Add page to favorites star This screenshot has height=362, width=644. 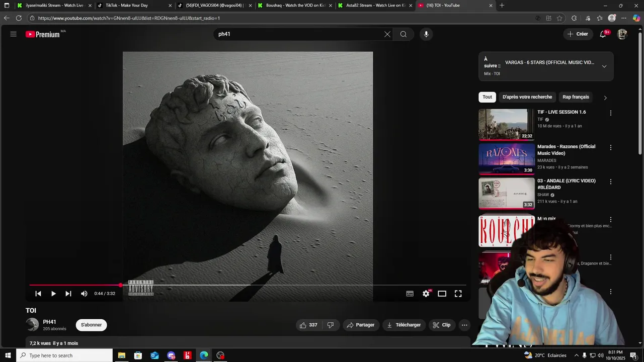[x=559, y=18]
